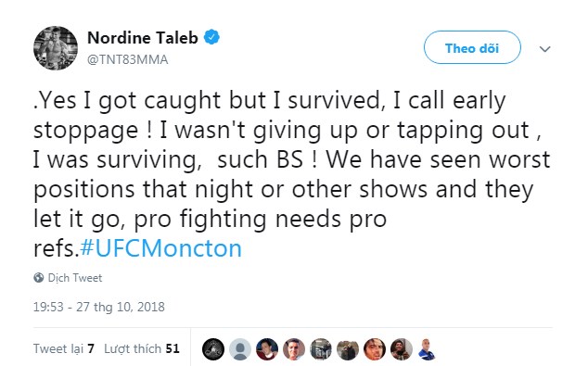Open the 19:53 - 27 thg 10, 2018 timestamp
588x366 pixels.
(x=99, y=307)
